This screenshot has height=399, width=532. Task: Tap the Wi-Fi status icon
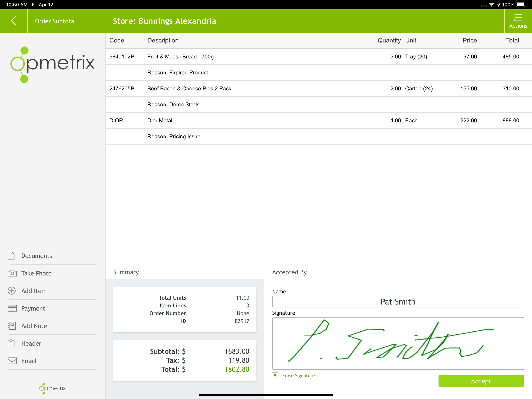click(492, 4)
